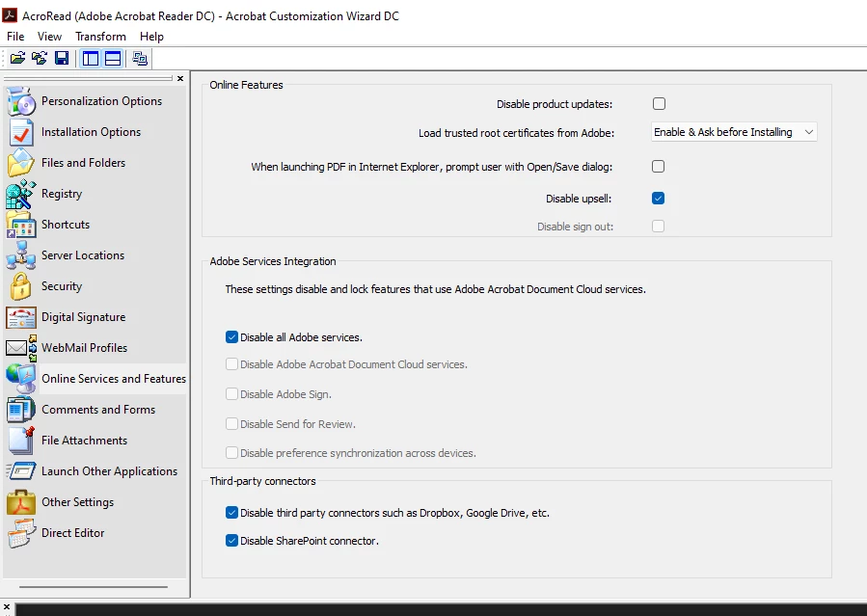
Task: Click the Server Locations network icon
Action: tap(21, 255)
